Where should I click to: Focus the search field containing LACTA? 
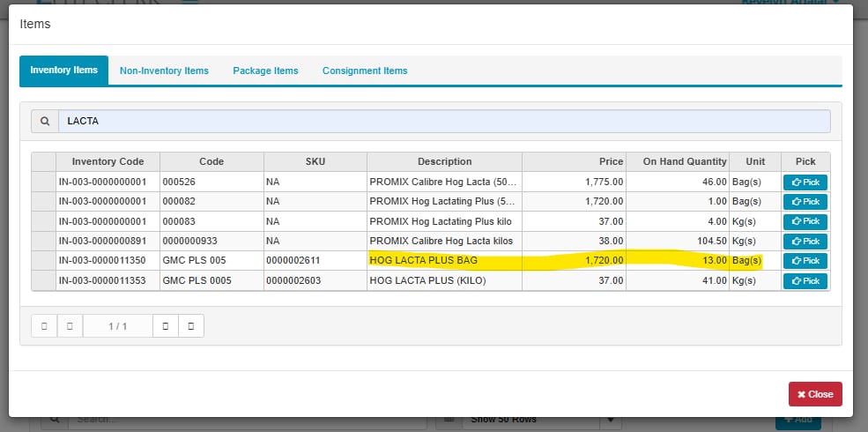point(444,122)
